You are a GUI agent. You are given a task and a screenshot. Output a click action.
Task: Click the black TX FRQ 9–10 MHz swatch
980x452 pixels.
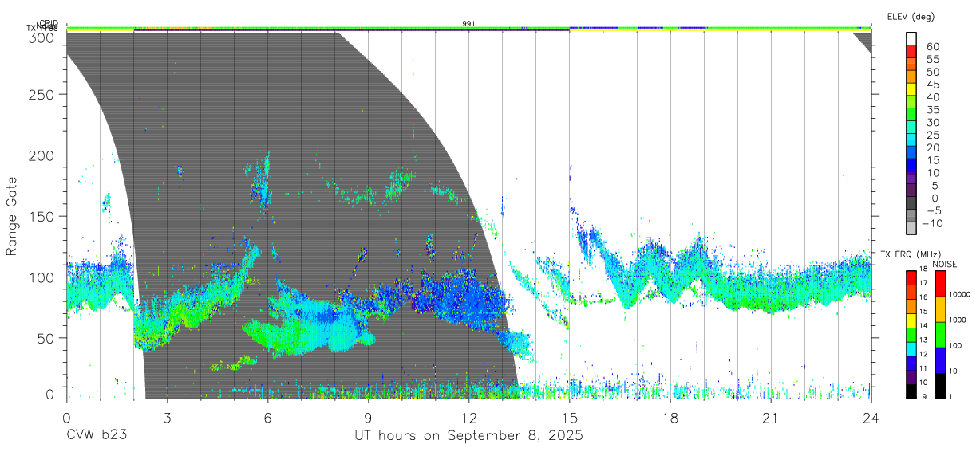pos(911,391)
